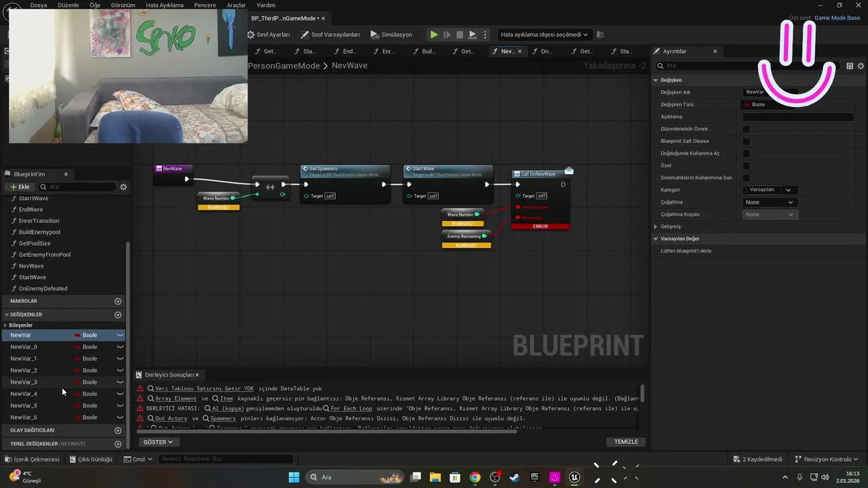This screenshot has width=868, height=488.
Task: Click Unreal Engine icon in Windows taskbar
Action: pos(574,477)
